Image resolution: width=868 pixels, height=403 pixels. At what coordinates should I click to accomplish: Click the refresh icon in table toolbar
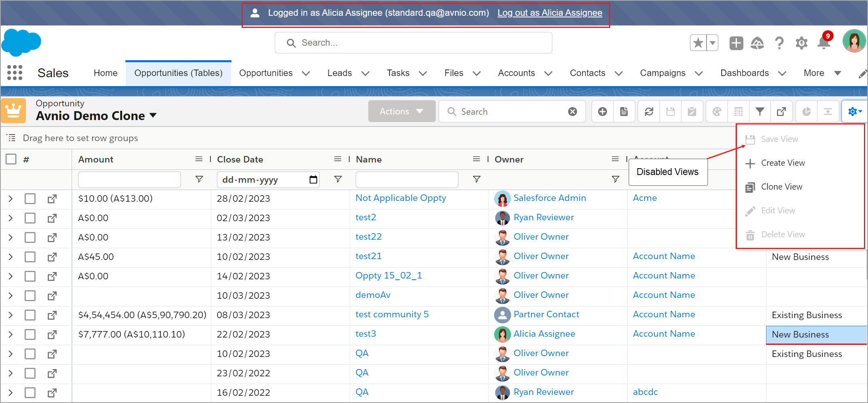[x=649, y=112]
